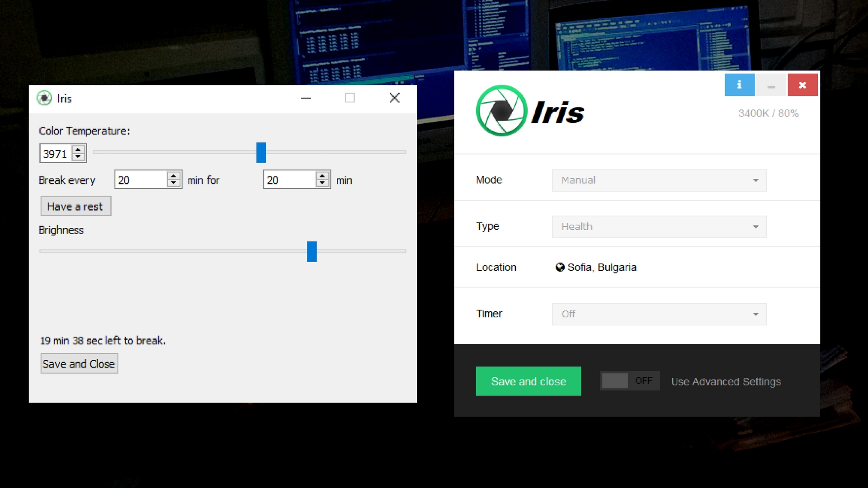Screen dimensions: 868x488
Task: Click the Brighness slider handle
Action: [x=312, y=252]
